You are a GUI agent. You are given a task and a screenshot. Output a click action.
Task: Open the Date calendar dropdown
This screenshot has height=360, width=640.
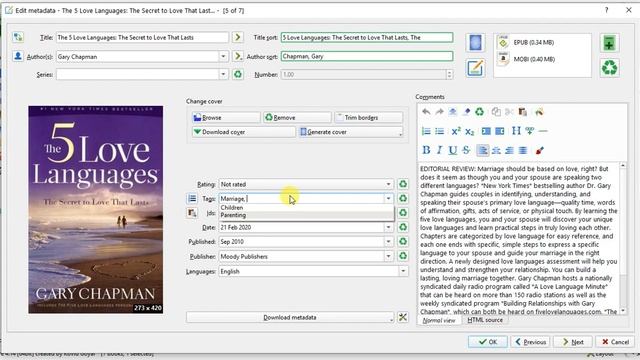(388, 227)
